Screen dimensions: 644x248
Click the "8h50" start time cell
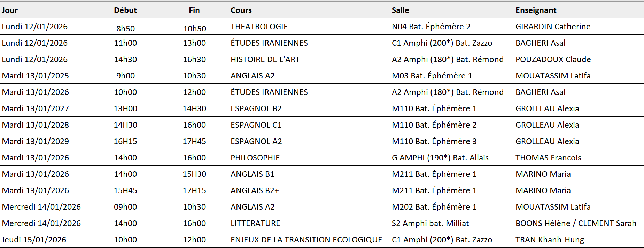125,29
